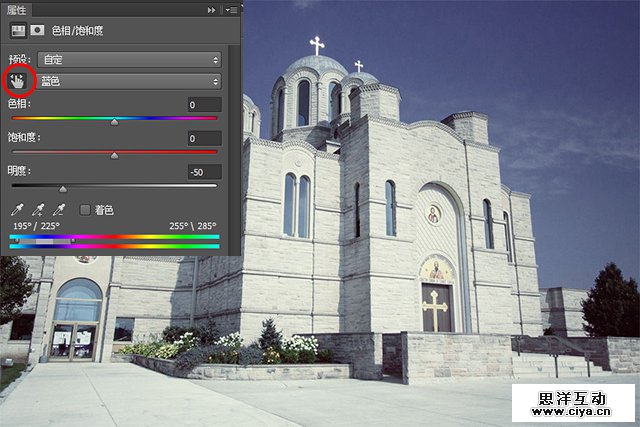640x427 pixels.
Task: Click the color range bar at bottom
Action: 114,240
